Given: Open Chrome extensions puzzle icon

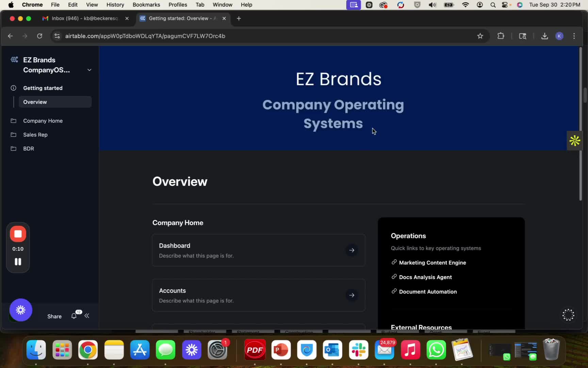Looking at the screenshot, I should pos(501,36).
